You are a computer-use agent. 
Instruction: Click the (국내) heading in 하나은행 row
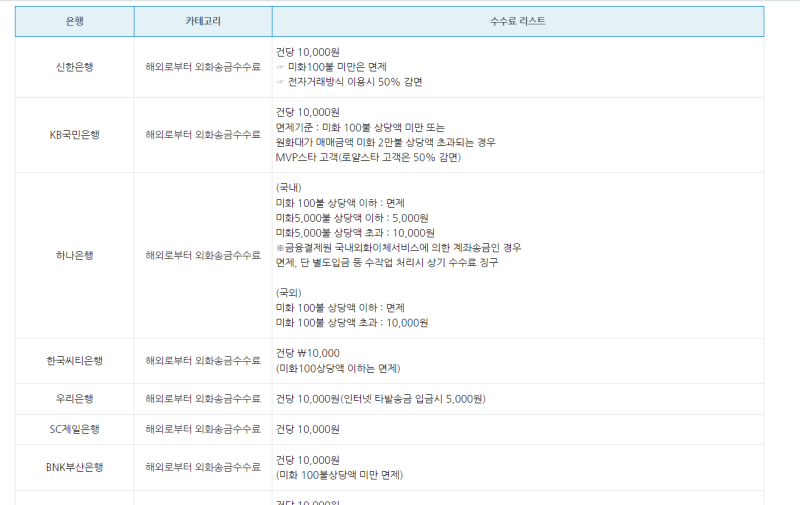coord(289,187)
